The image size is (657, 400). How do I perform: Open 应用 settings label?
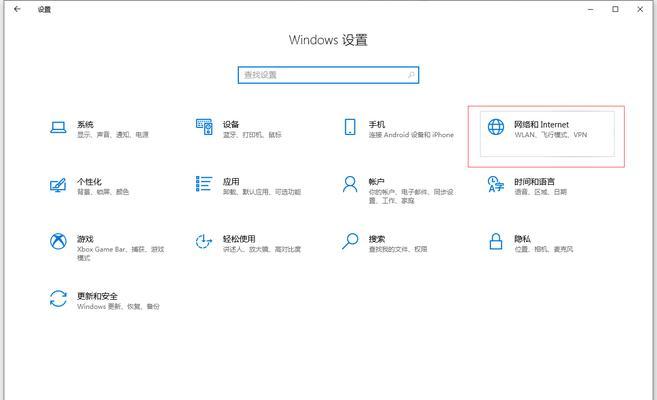[x=231, y=181]
